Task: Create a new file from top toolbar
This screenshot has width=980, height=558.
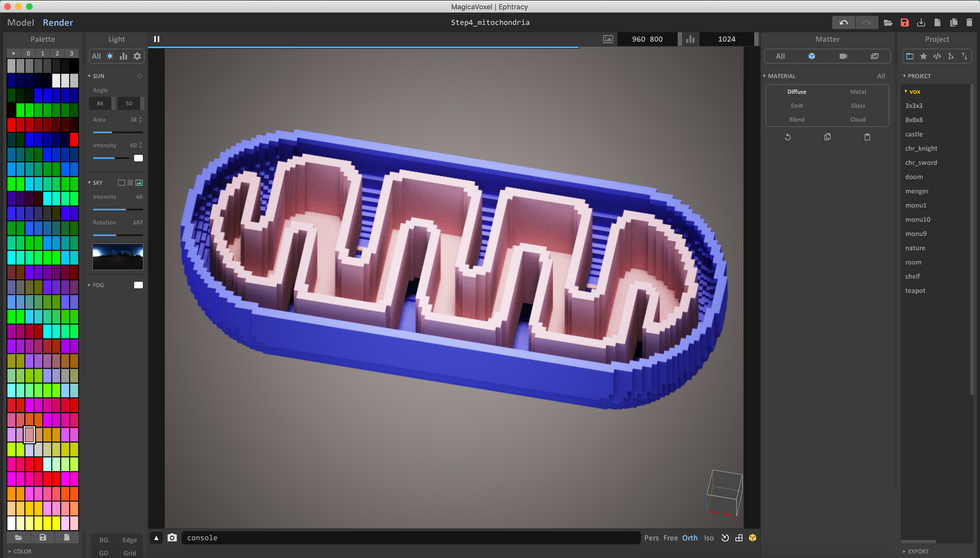Action: tap(937, 22)
